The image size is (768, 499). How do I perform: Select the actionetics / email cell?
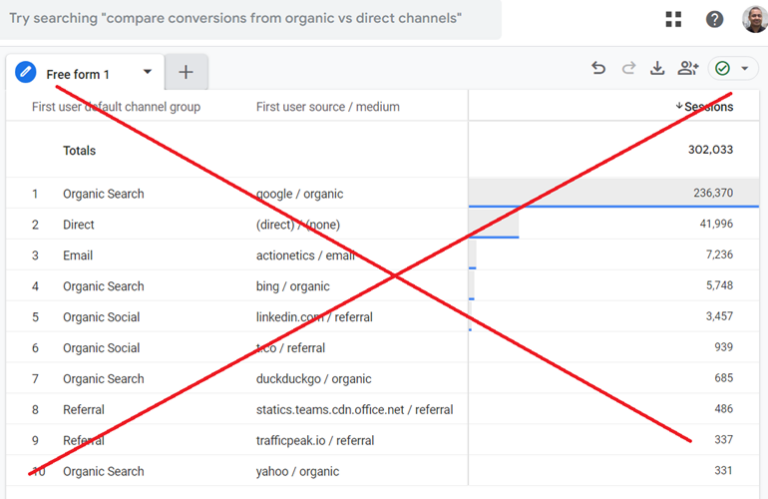(305, 256)
